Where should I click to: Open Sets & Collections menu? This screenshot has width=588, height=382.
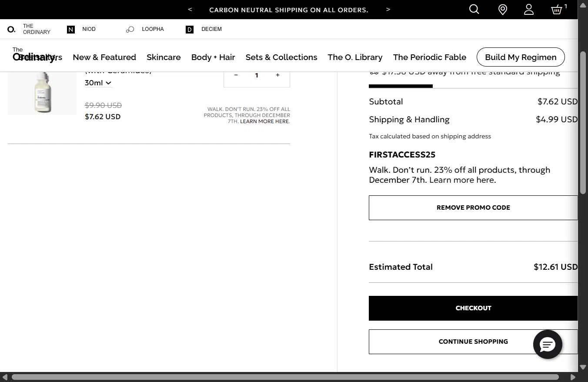click(x=281, y=57)
